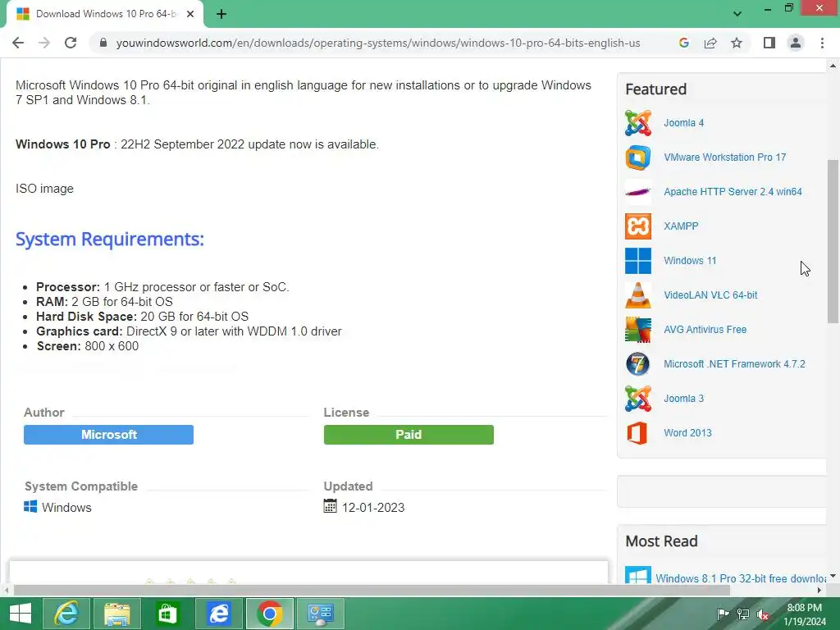Open the Chrome side panel icon
Screen dimensions: 840x630
(769, 43)
